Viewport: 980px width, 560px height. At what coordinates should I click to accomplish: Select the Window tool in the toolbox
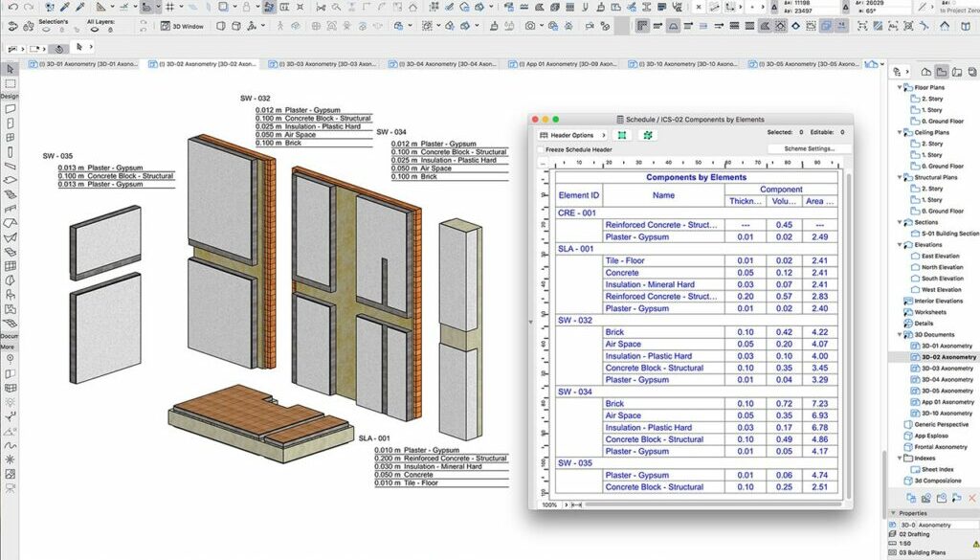[10, 138]
